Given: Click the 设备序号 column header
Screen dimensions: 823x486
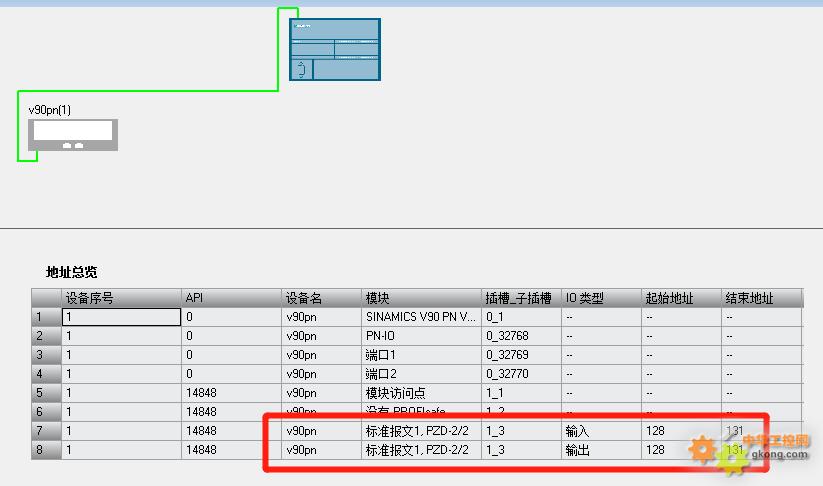Looking at the screenshot, I should pyautogui.click(x=122, y=298).
